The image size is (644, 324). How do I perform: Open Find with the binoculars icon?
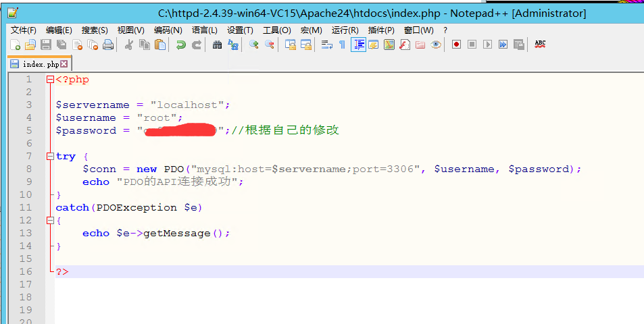click(217, 45)
